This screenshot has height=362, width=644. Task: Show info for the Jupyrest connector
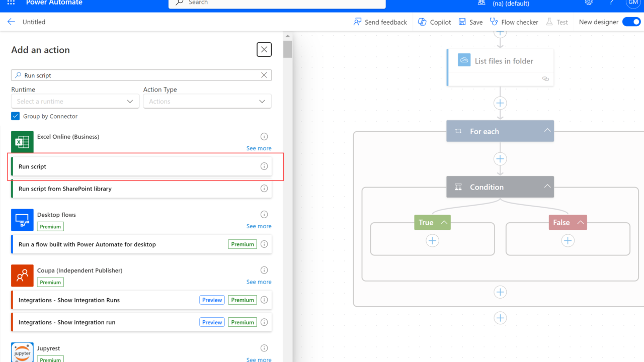264,348
